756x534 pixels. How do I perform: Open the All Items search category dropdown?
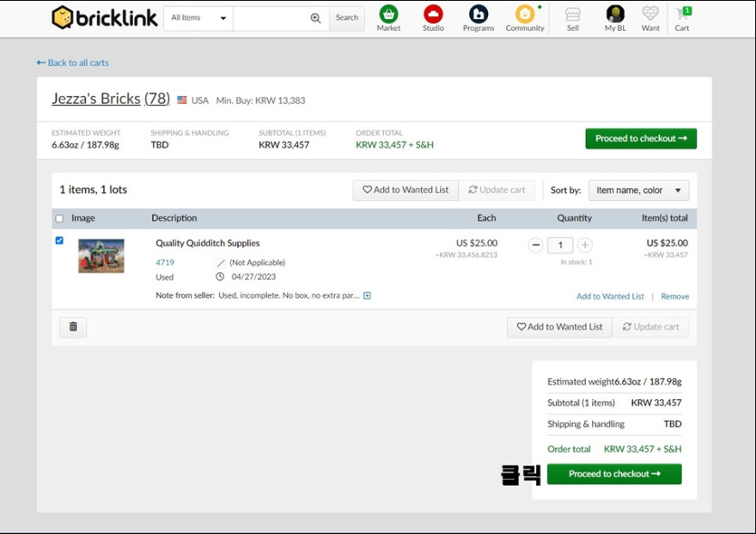pyautogui.click(x=198, y=18)
